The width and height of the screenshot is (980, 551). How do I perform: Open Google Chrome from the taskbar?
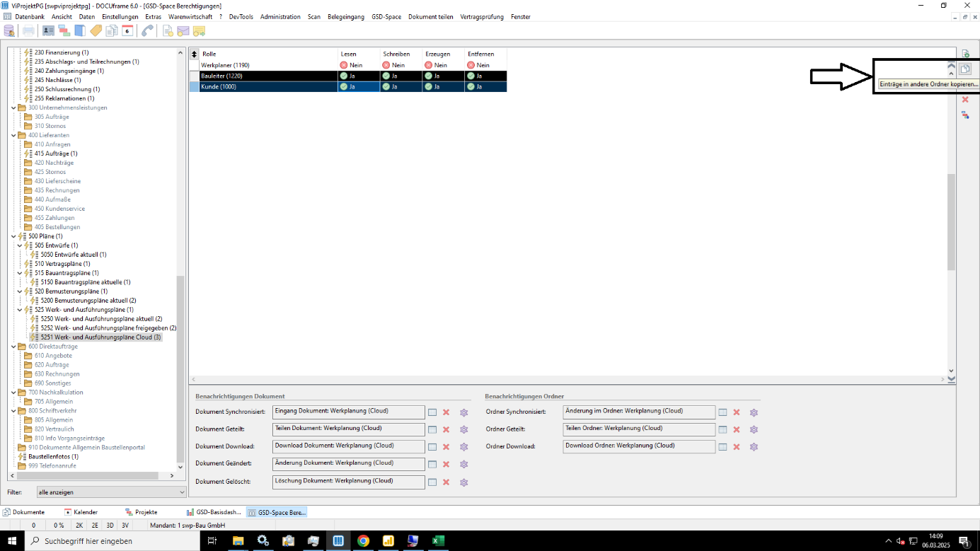363,541
